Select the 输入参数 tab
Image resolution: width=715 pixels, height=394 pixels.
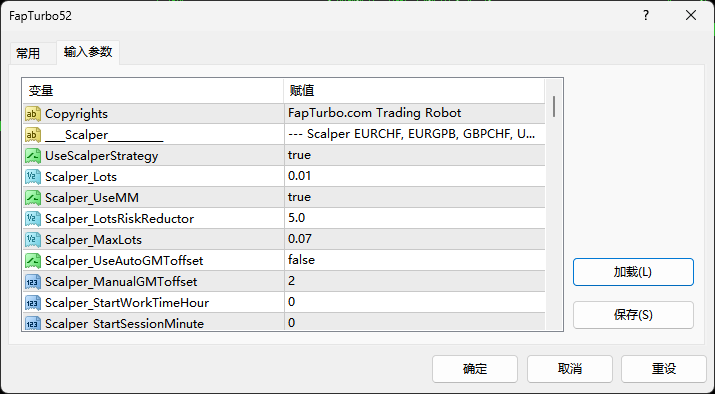coord(88,52)
